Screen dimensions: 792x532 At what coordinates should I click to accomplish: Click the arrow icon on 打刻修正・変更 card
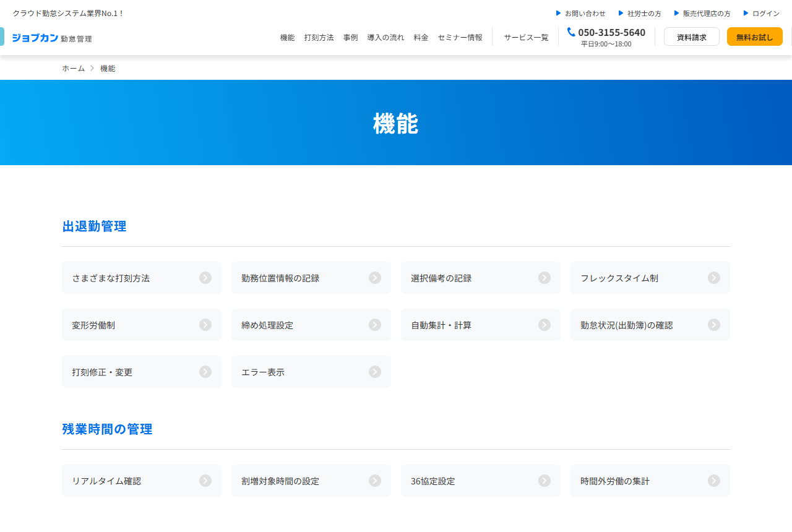tap(205, 372)
